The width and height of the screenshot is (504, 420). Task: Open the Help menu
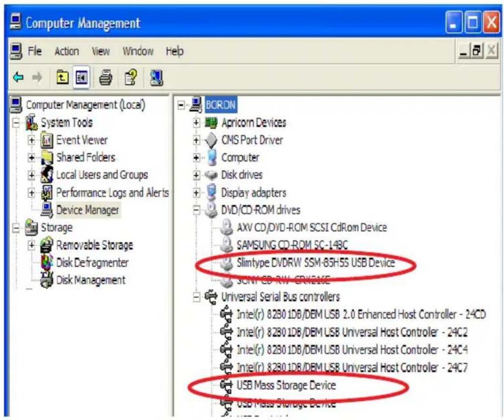pos(174,51)
